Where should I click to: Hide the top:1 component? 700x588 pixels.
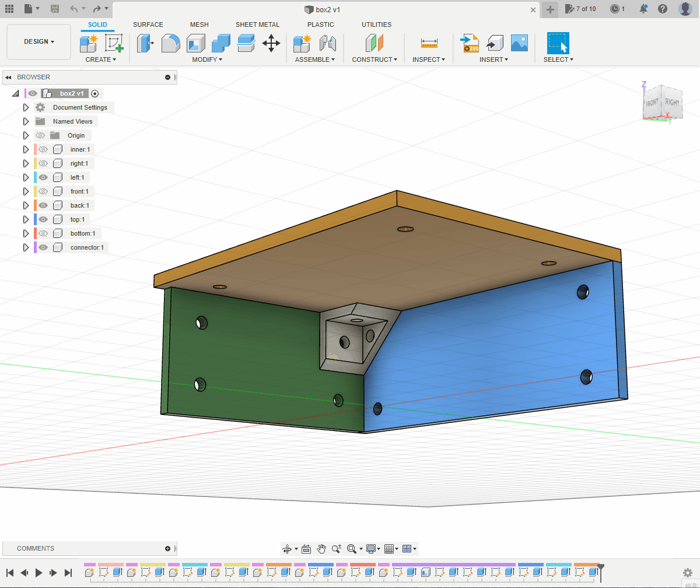pyautogui.click(x=43, y=219)
